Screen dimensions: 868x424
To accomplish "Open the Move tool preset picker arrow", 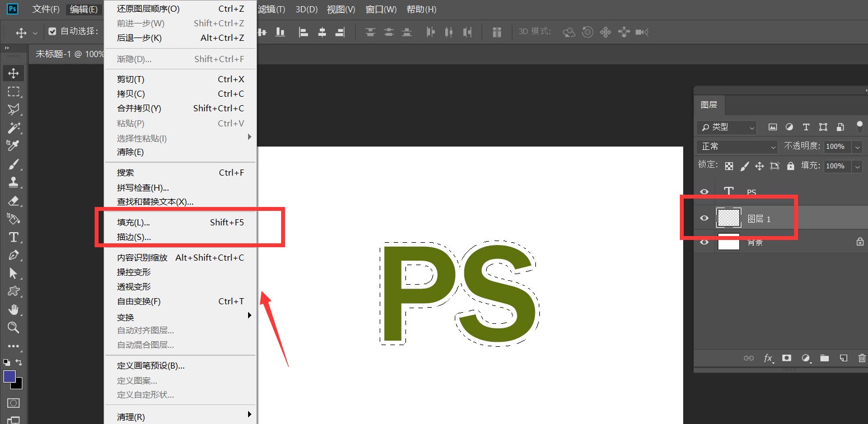I will [x=35, y=33].
